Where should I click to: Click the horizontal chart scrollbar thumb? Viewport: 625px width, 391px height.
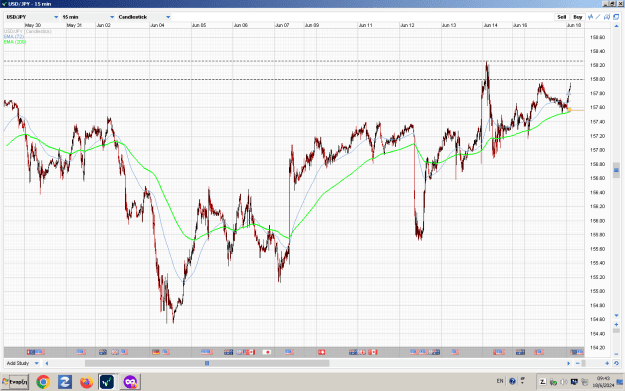(207, 363)
